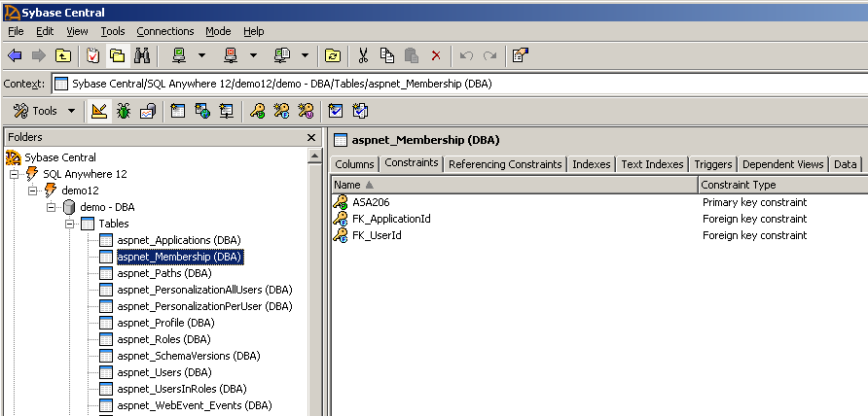868x416 pixels.
Task: Collapse the demo - DBA node
Action: coord(51,207)
